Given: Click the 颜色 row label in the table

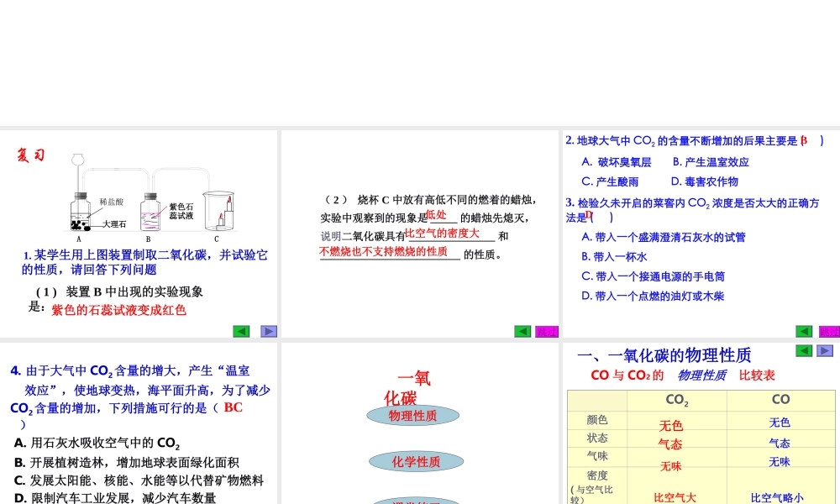Looking at the screenshot, I should (597, 420).
